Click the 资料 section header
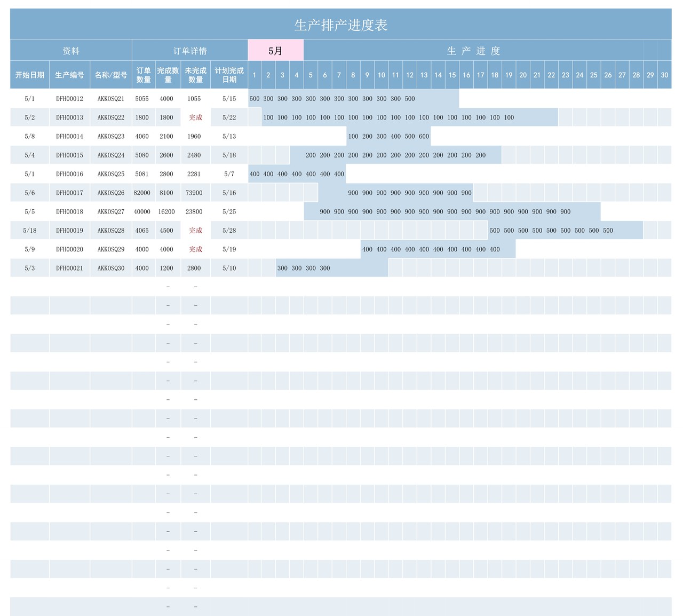 (x=71, y=51)
